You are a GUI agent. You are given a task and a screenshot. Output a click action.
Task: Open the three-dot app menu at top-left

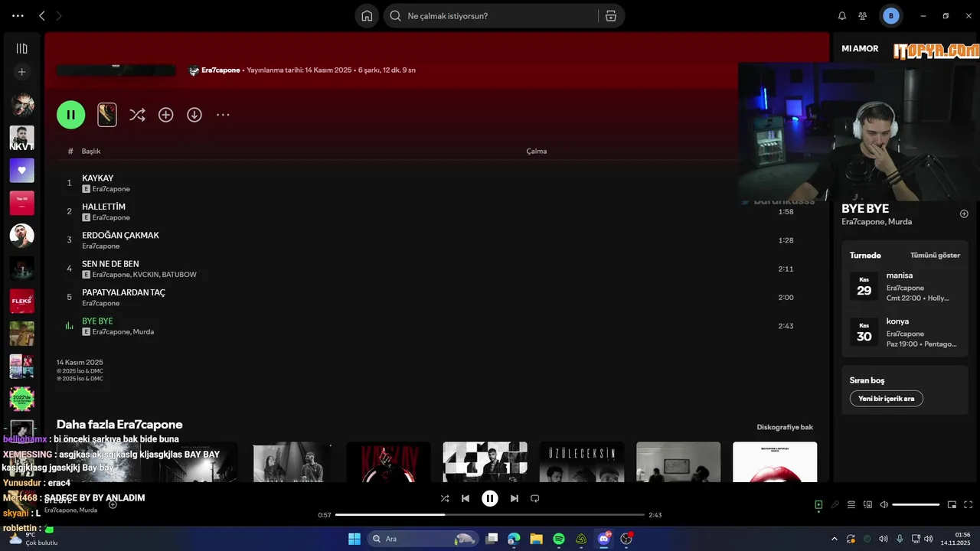click(18, 16)
